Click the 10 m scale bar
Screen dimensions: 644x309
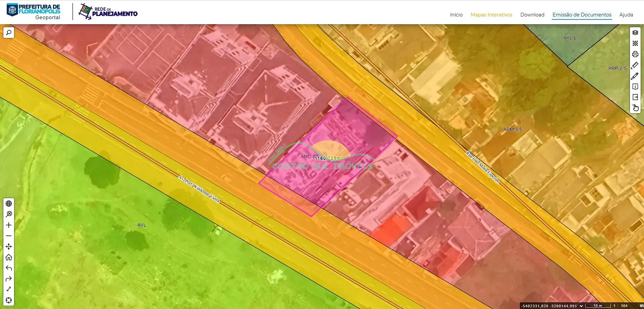tap(598, 306)
